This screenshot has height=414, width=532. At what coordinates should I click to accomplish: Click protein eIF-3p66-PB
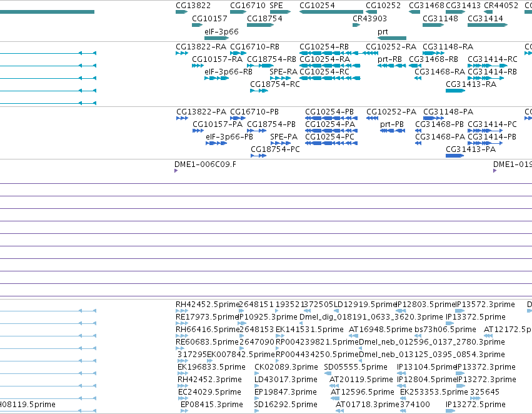(229, 137)
